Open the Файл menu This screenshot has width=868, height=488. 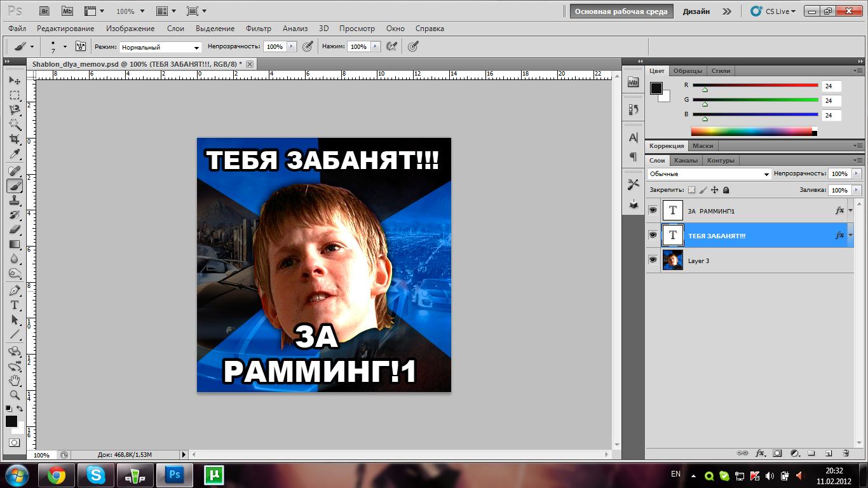[x=17, y=29]
